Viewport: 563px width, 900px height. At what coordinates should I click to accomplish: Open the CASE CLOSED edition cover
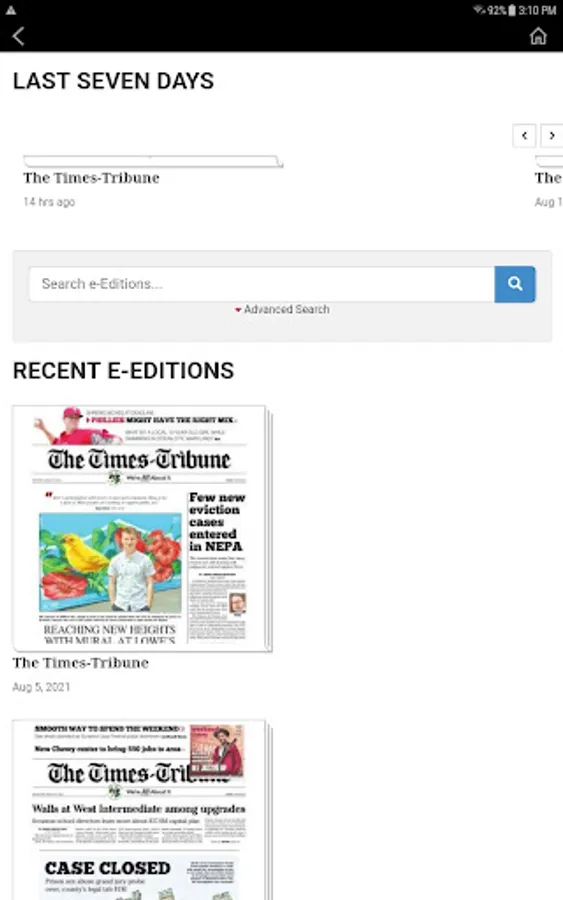tap(142, 809)
